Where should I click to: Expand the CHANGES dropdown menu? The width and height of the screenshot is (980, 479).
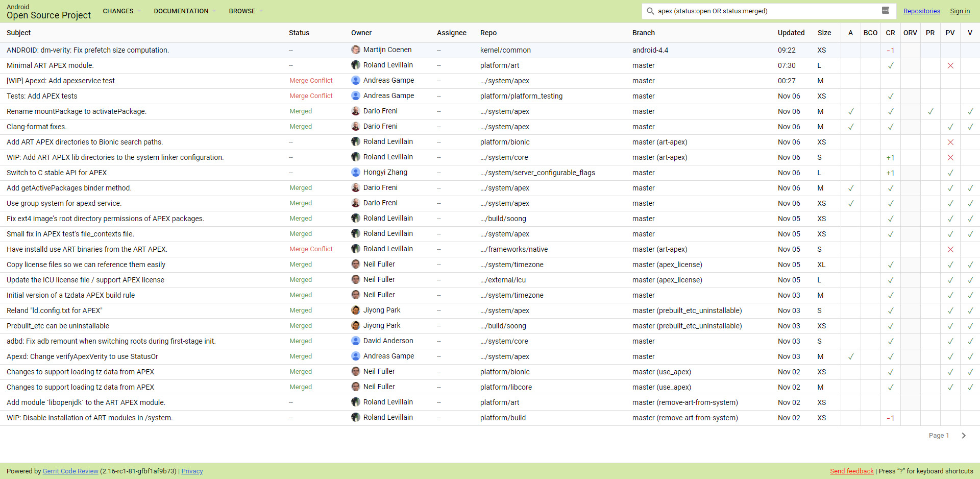pos(121,11)
